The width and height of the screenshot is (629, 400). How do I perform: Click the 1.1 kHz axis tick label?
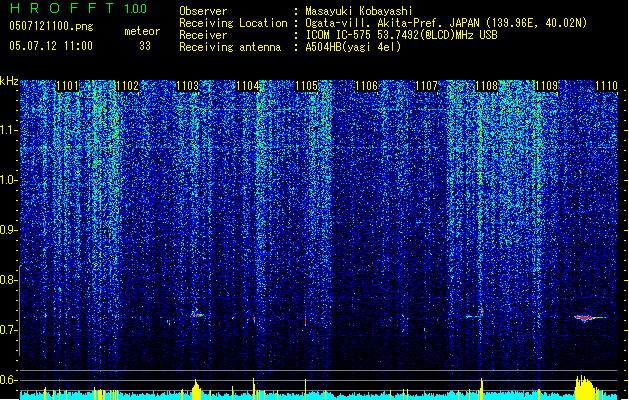(x=9, y=130)
